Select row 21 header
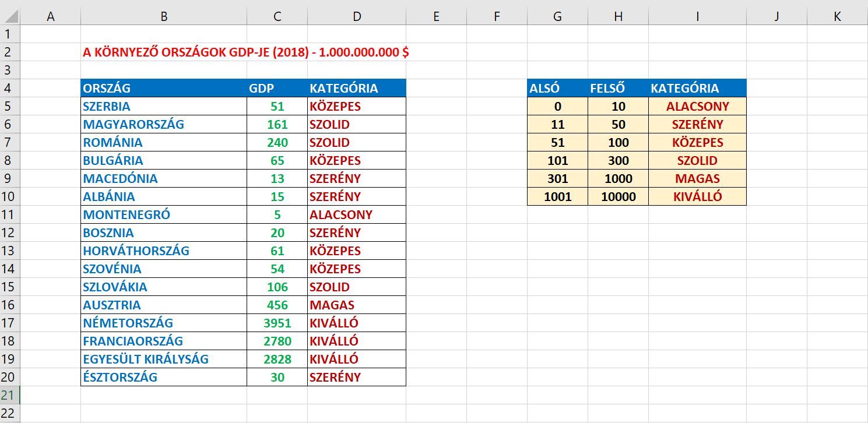The image size is (868, 423). point(10,395)
